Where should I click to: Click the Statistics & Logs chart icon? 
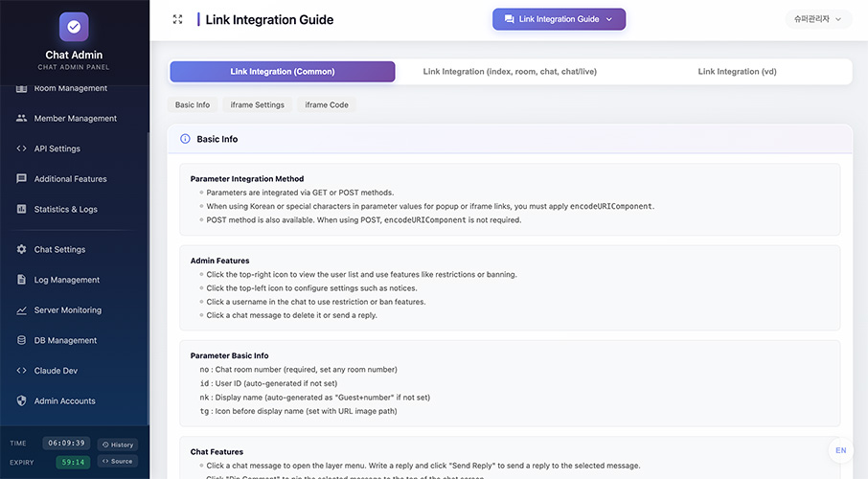coord(22,209)
